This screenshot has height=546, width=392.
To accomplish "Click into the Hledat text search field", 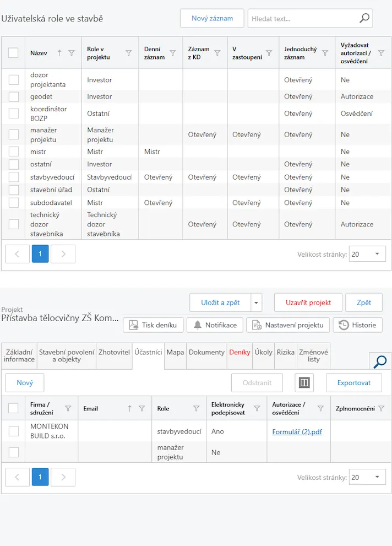I will pyautogui.click(x=303, y=18).
